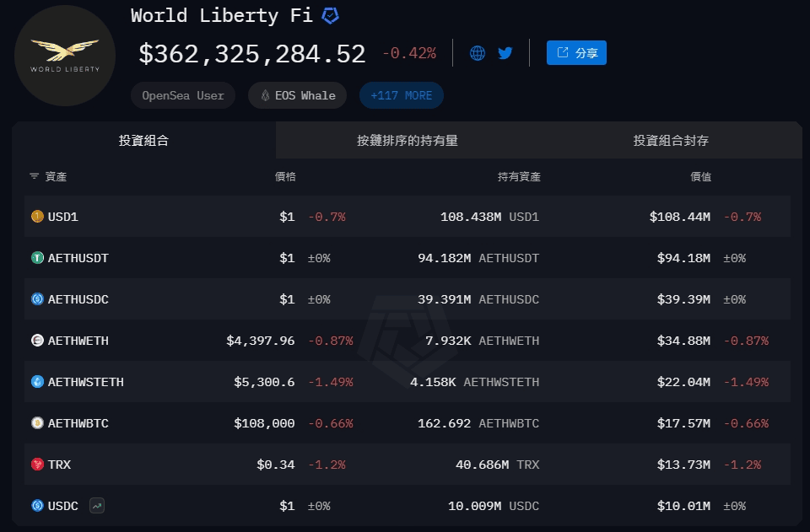Switch to the 按鏈排序的持有量 tab

click(x=407, y=141)
